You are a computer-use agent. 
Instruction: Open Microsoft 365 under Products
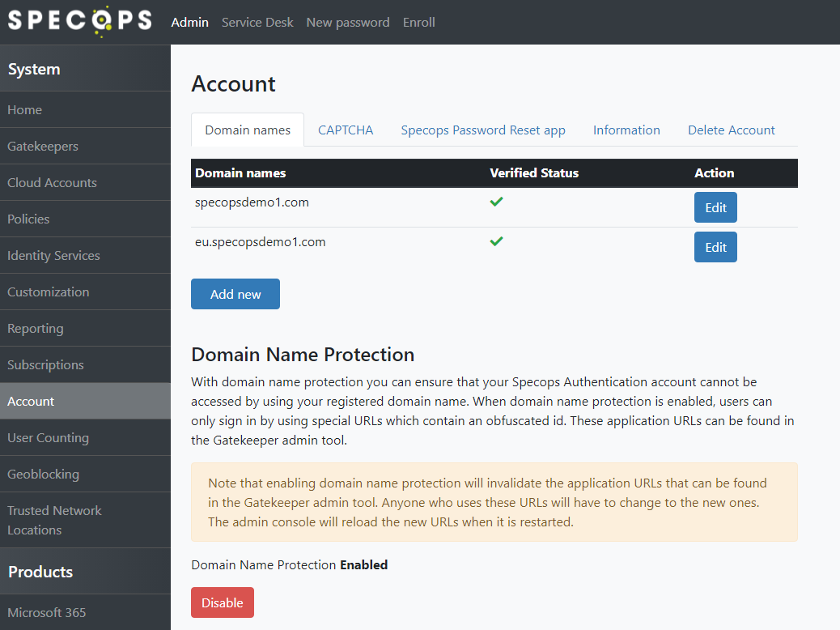(85, 612)
